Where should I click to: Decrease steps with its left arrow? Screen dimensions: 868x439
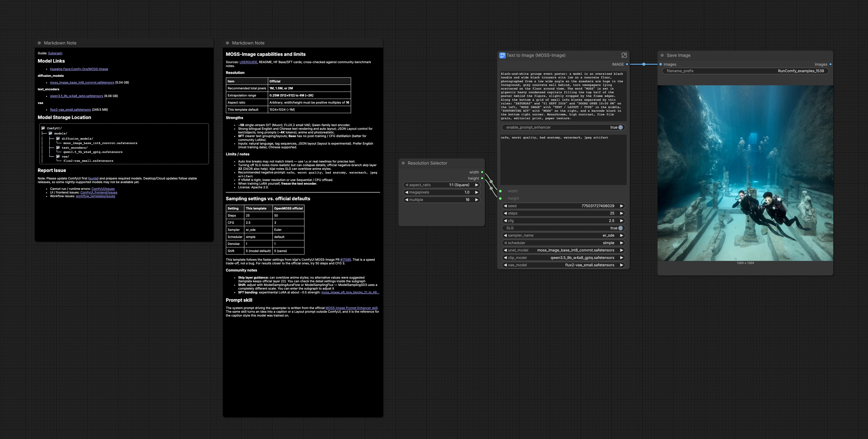tap(505, 213)
